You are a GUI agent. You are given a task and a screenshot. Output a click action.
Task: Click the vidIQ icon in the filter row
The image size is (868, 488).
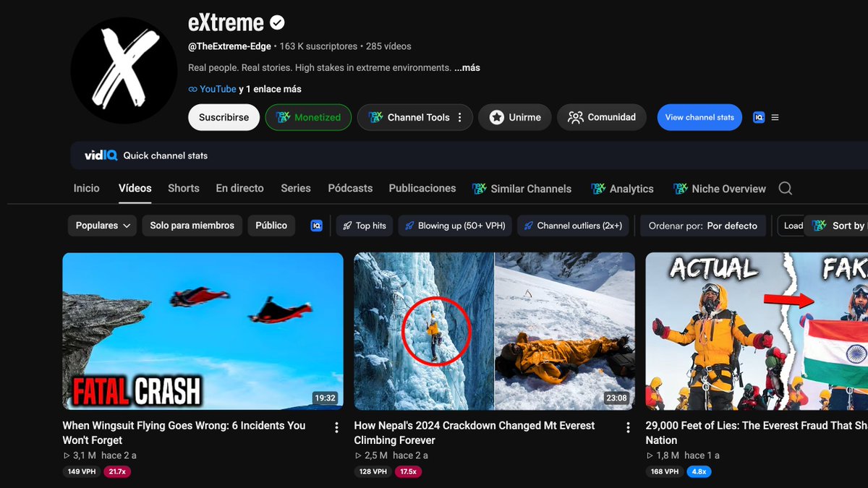click(316, 226)
